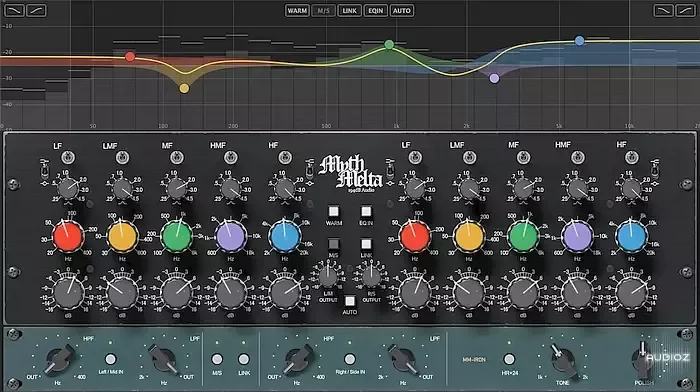Image resolution: width=700 pixels, height=392 pixels.
Task: Enable the right channel MF band button
Action: [x=523, y=157]
